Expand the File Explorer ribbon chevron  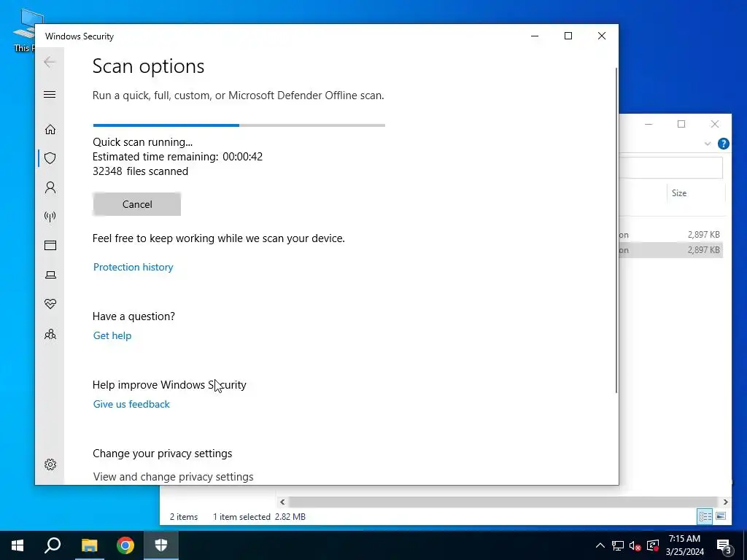point(708,144)
